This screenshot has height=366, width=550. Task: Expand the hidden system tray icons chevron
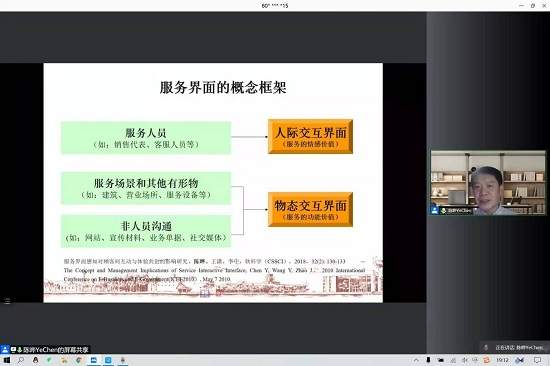coord(416,360)
